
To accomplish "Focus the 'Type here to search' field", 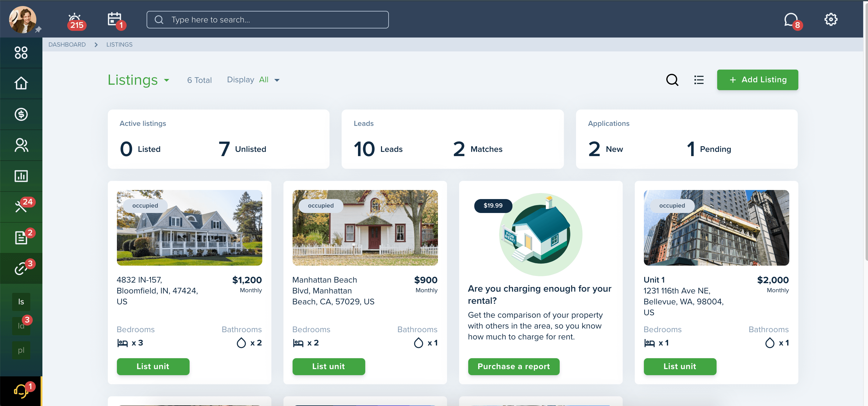I will pyautogui.click(x=267, y=20).
